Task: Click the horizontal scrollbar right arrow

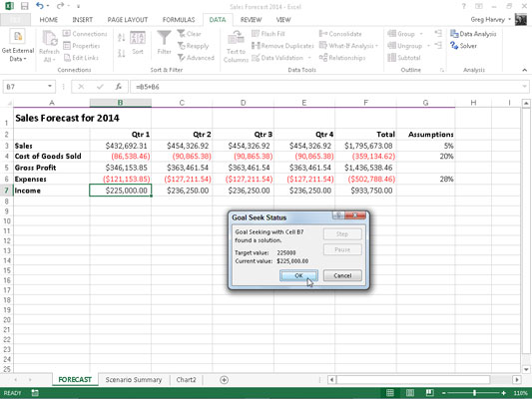Action: tap(517, 380)
